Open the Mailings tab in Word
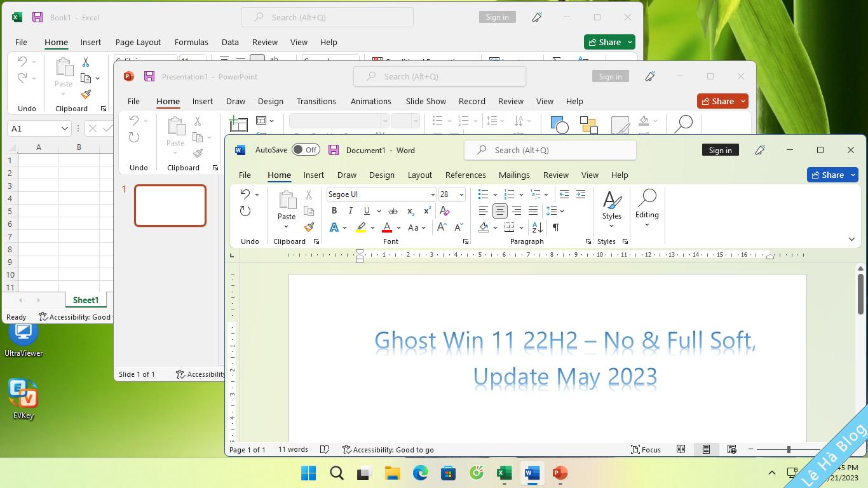The height and width of the screenshot is (488, 868). (x=514, y=175)
